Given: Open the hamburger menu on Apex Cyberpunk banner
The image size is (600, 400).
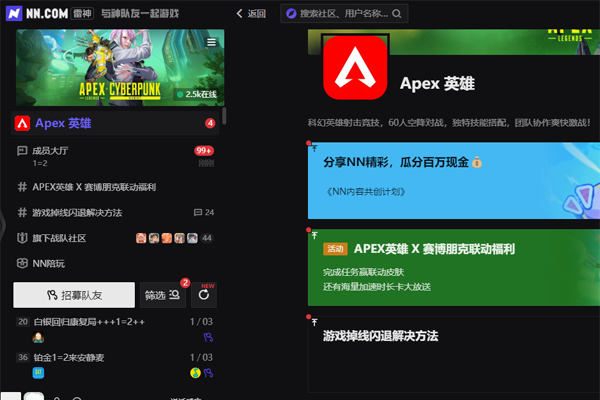Looking at the screenshot, I should (211, 42).
